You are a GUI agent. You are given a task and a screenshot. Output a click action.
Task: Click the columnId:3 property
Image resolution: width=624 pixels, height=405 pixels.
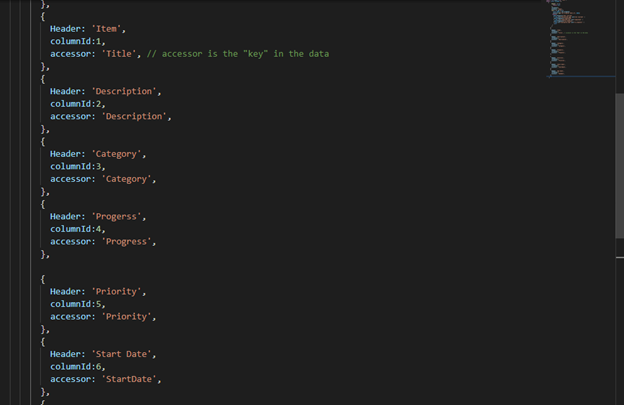point(78,166)
